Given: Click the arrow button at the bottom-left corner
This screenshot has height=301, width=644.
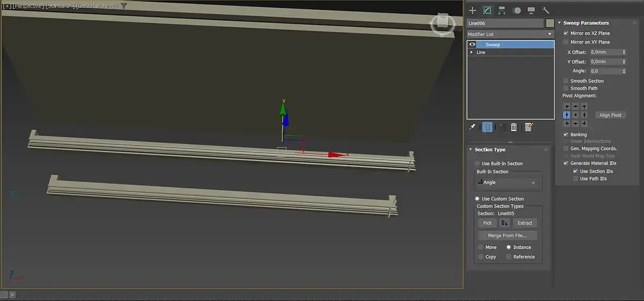Looking at the screenshot, I should [x=13, y=294].
